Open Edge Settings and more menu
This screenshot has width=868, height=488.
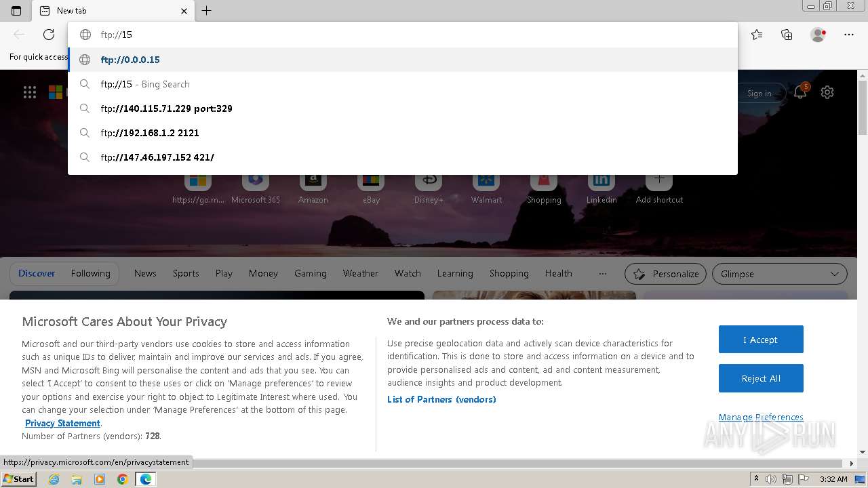[x=849, y=35]
